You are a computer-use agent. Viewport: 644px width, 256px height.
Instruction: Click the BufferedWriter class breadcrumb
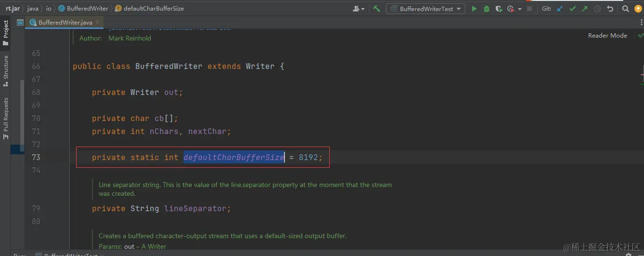coord(84,9)
